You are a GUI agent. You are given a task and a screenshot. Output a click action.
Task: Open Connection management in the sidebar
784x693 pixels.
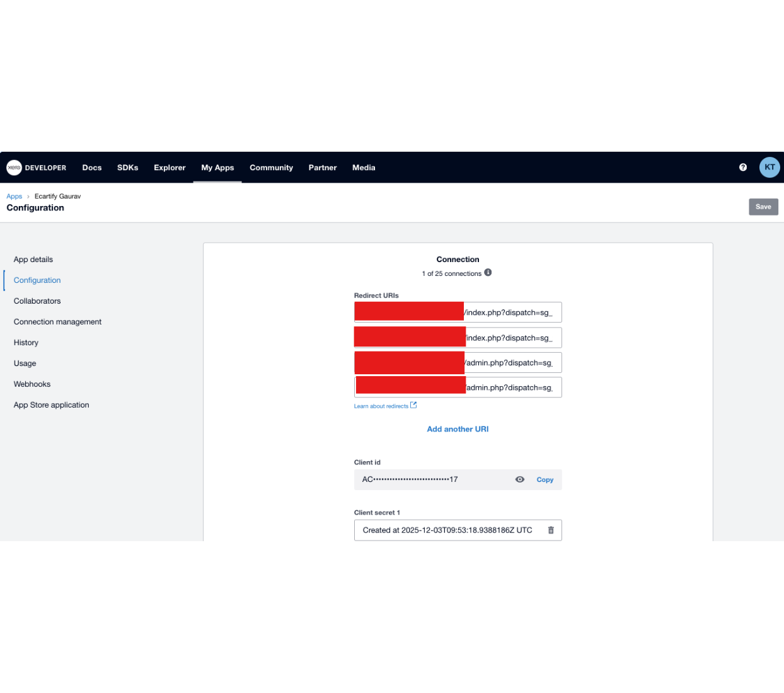(x=57, y=322)
